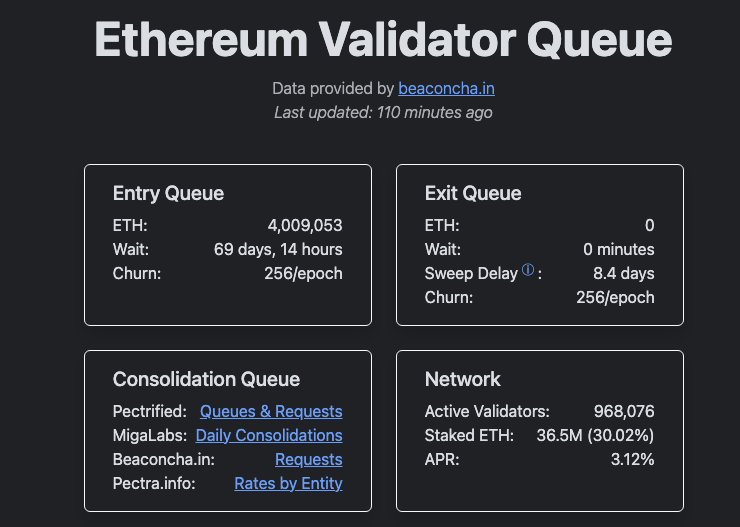Open Pectrified Queues & Requests link
Screen dimensions: 740x527
[x=271, y=411]
